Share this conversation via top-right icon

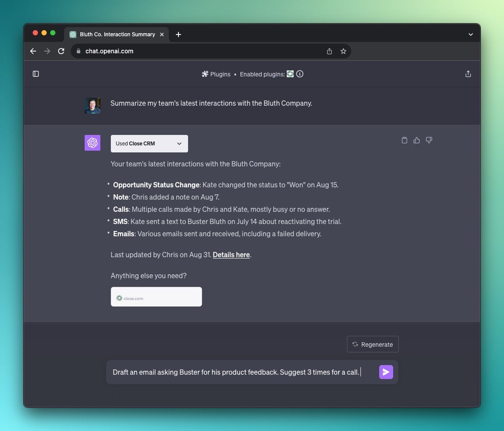coord(468,74)
